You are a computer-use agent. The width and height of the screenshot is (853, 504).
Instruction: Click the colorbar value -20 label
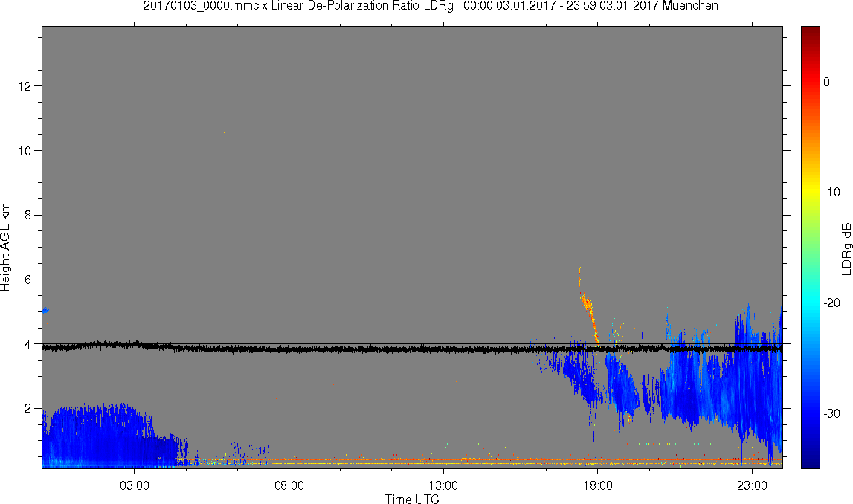pyautogui.click(x=831, y=303)
